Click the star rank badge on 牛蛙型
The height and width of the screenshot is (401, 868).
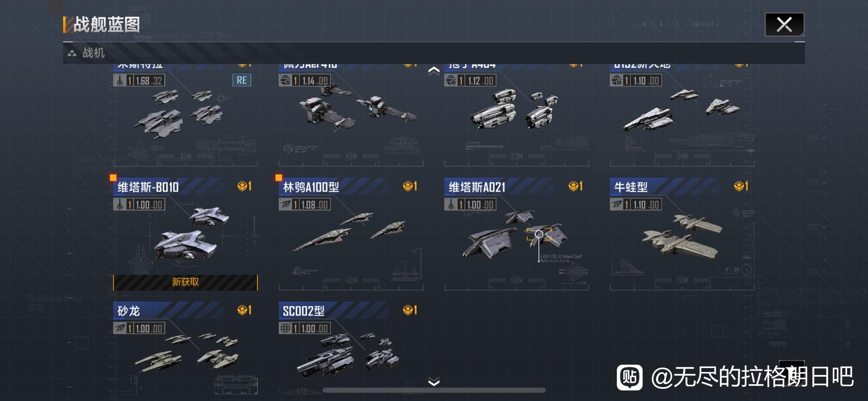coord(741,186)
